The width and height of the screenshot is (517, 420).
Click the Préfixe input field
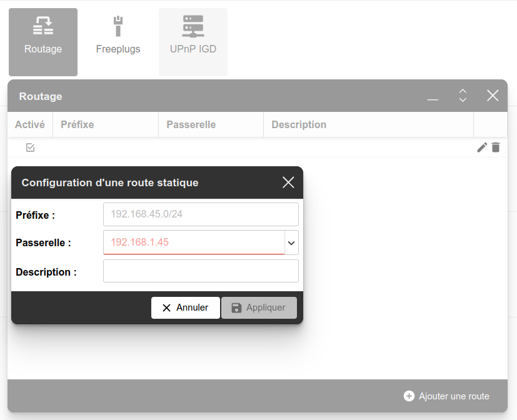[201, 214]
